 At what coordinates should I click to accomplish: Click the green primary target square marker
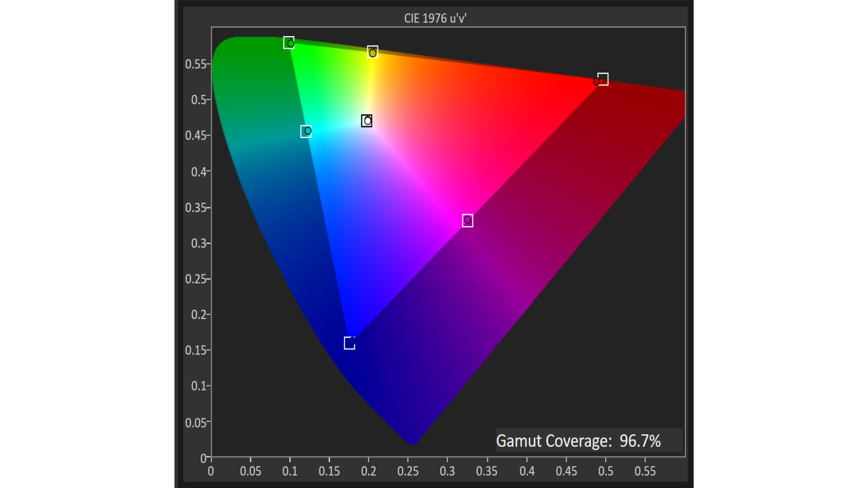pyautogui.click(x=288, y=42)
